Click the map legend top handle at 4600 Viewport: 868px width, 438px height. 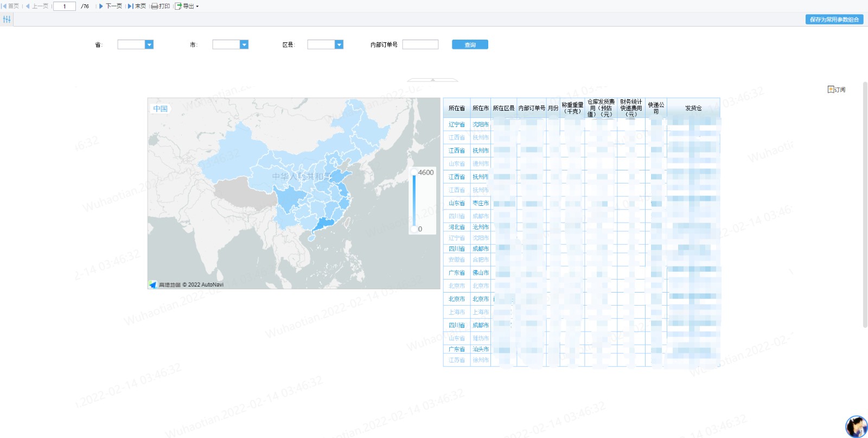414,173
